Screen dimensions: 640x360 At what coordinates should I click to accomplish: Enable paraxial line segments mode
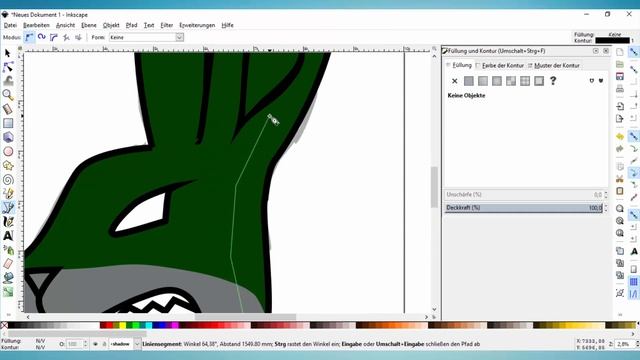click(78, 37)
